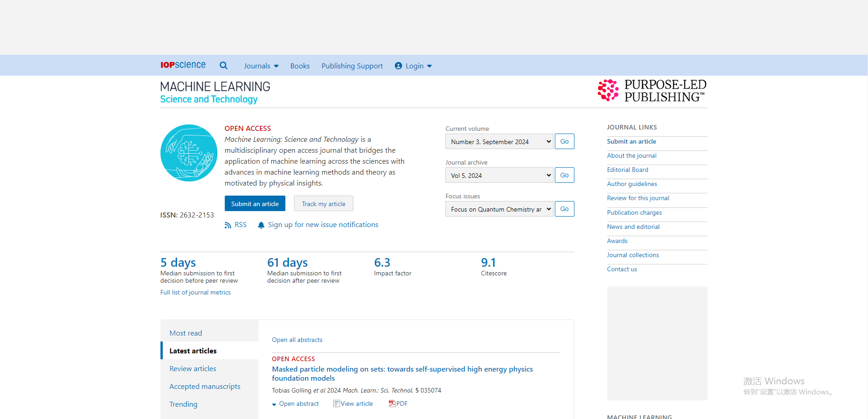Viewport: 868px width, 419px height.
Task: Open the RSS text link
Action: pyautogui.click(x=241, y=225)
